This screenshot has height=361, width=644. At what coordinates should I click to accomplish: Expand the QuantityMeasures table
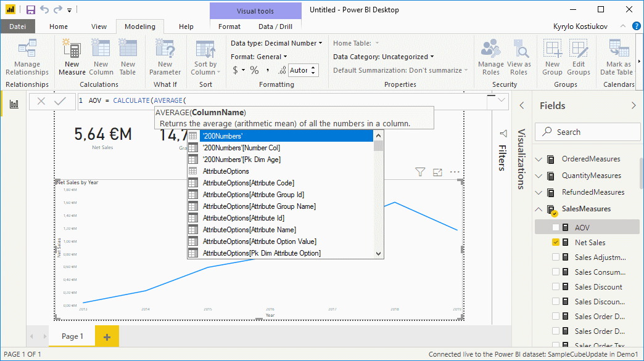(x=539, y=176)
